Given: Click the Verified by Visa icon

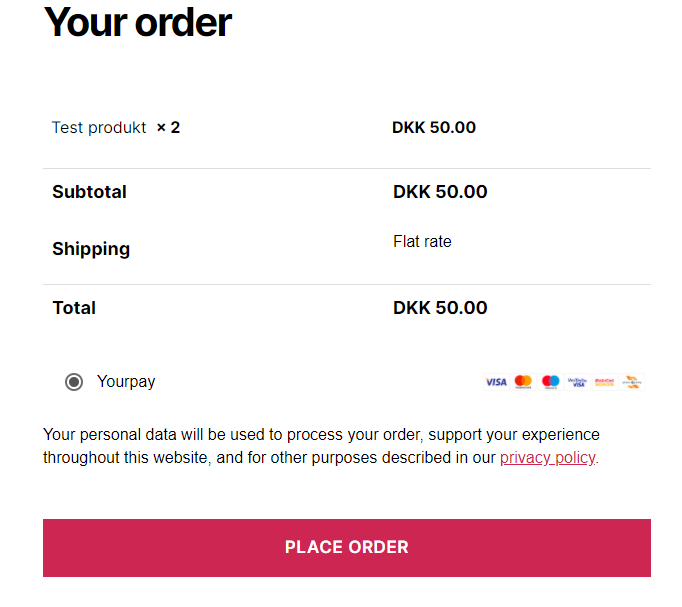Looking at the screenshot, I should click(577, 382).
